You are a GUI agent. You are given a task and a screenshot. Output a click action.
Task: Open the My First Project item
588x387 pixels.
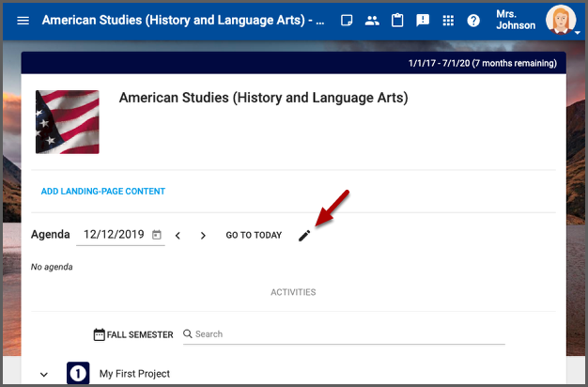tap(134, 374)
